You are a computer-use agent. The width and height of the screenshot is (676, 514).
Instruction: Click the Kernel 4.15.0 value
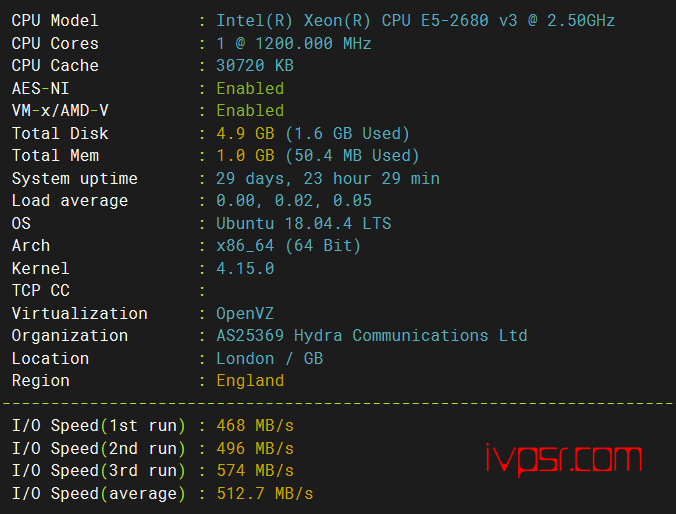pos(245,269)
